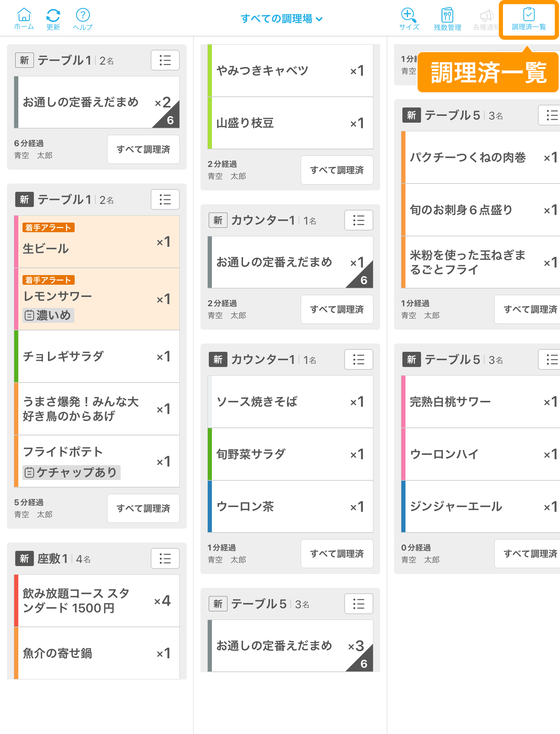Select お通しの定番えだまめ ×3 item

290,646
